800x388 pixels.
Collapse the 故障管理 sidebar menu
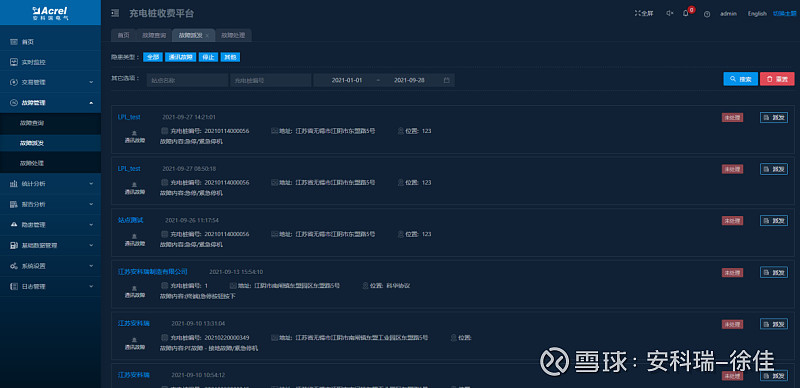[91, 103]
